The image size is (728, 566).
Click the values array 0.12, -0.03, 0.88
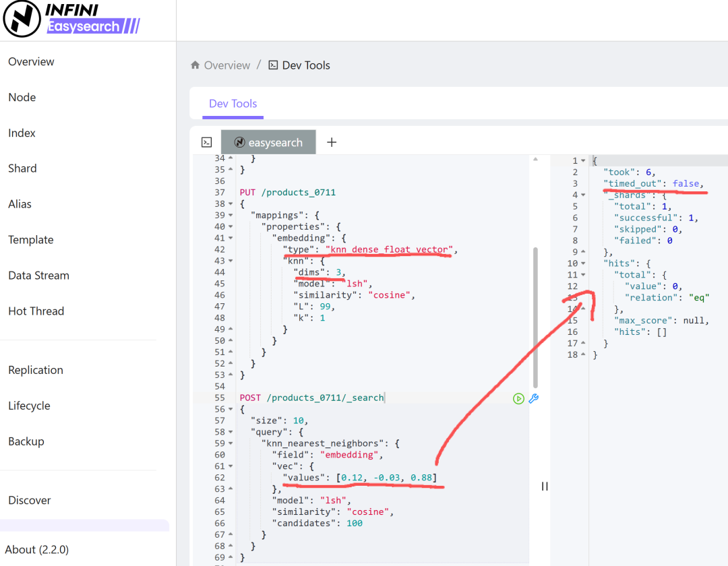tap(386, 478)
